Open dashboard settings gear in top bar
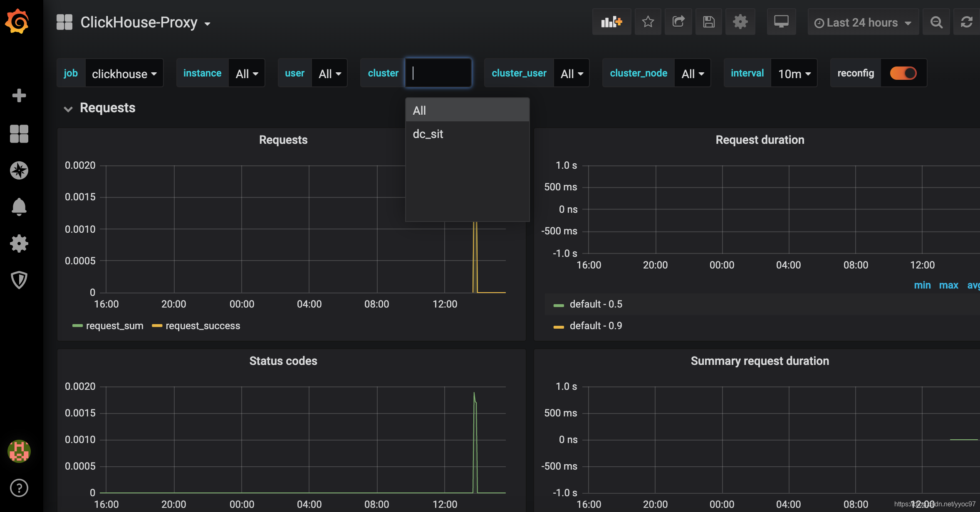This screenshot has height=512, width=980. click(x=740, y=22)
